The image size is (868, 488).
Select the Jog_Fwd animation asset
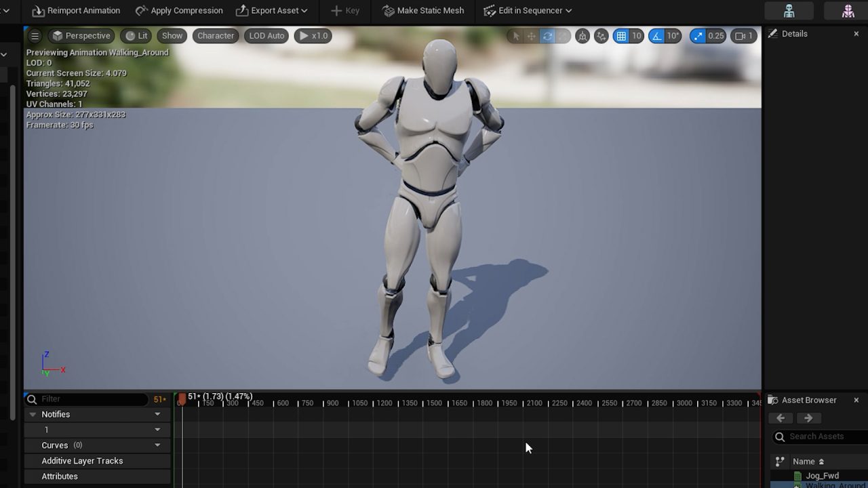coord(822,475)
